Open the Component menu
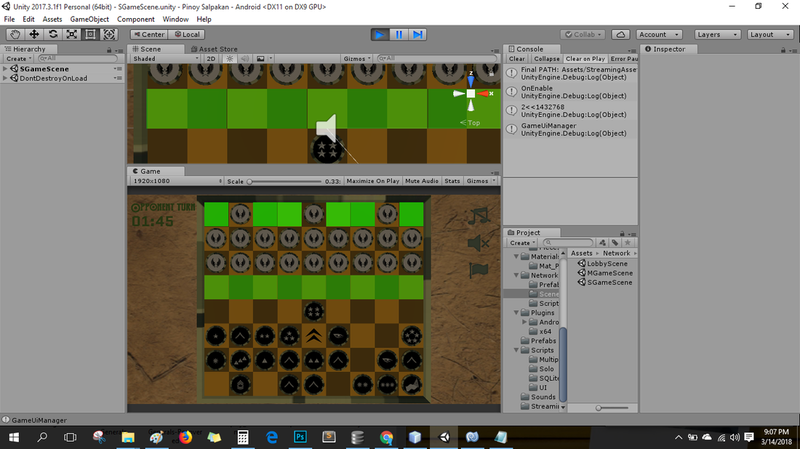The width and height of the screenshot is (800, 449). point(136,19)
